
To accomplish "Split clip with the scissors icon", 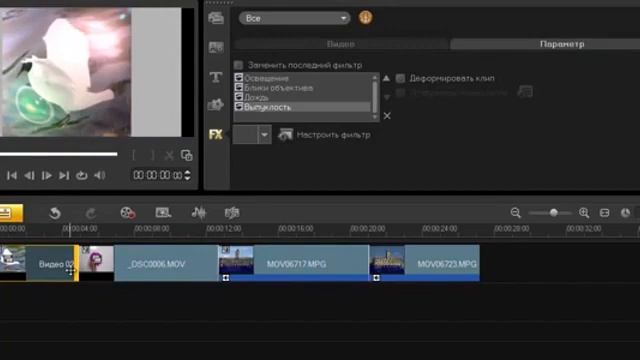I will (x=169, y=155).
